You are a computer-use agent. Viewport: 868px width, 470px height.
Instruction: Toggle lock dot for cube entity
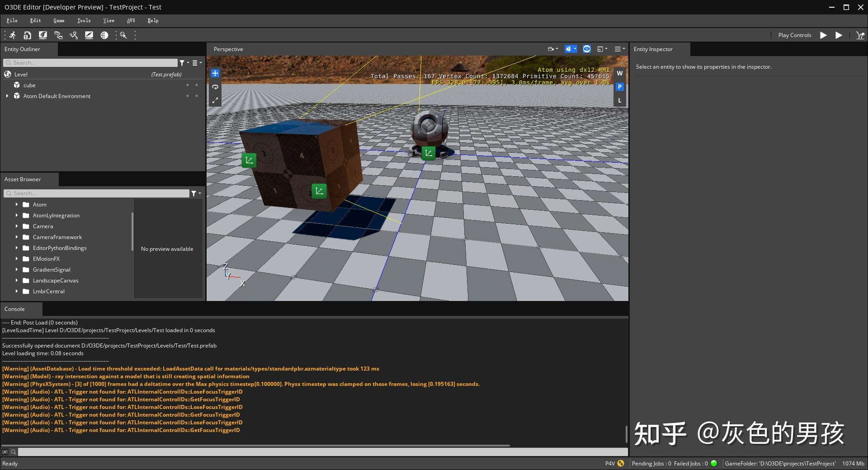click(x=197, y=85)
